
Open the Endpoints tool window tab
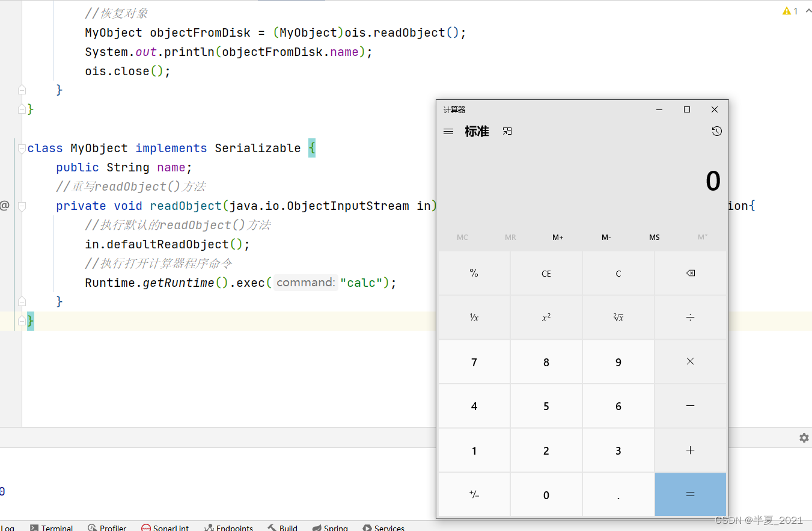(228, 527)
